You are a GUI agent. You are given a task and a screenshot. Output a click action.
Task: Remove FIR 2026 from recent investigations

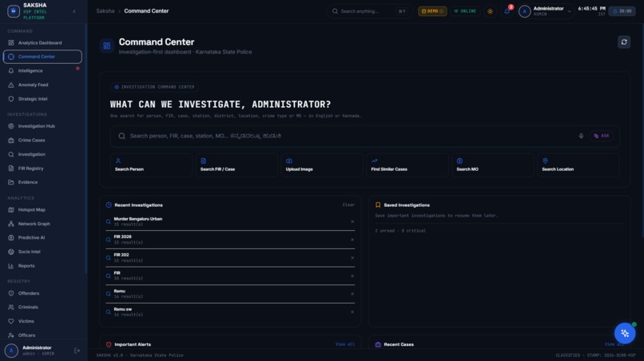(x=352, y=240)
